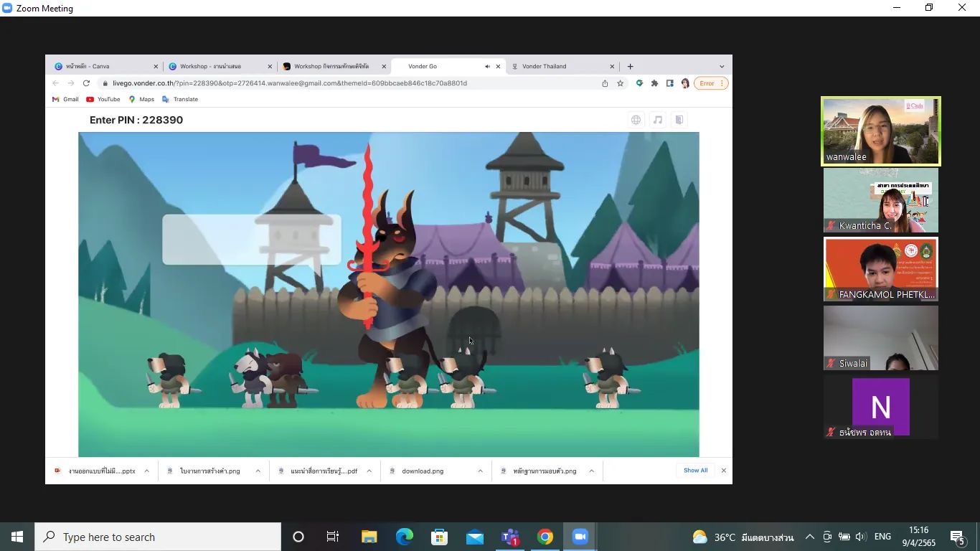Click the browser side panel icon
980x551 pixels.
point(669,83)
